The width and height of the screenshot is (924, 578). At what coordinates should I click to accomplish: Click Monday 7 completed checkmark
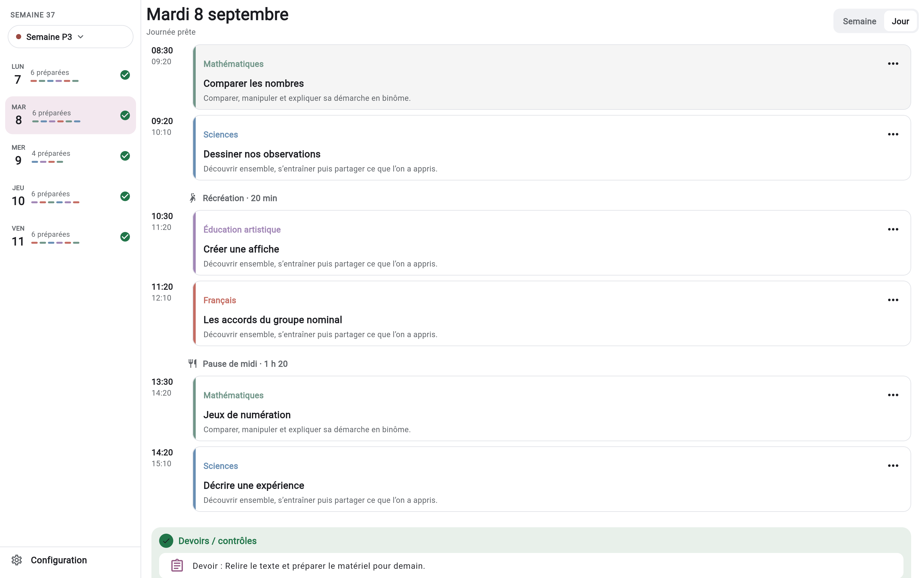tap(125, 75)
